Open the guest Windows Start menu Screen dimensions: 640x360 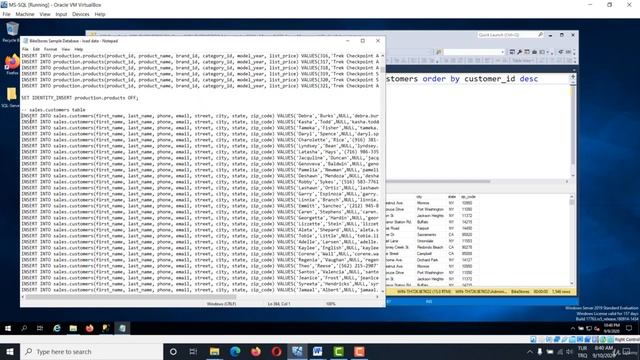point(8,328)
